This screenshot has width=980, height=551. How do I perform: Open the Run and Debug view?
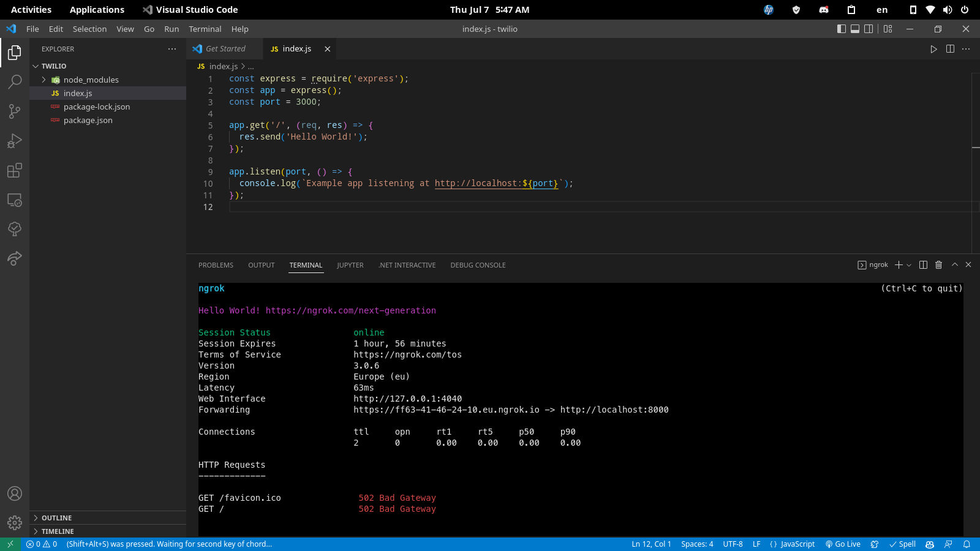tap(15, 141)
